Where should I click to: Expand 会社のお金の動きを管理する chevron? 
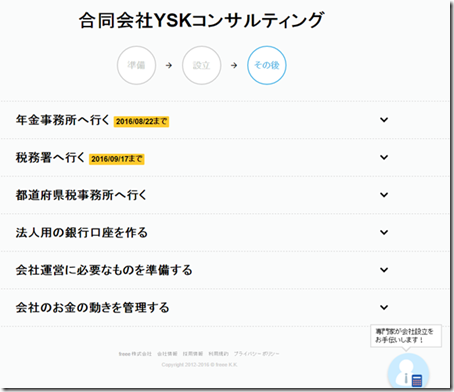coord(384,307)
